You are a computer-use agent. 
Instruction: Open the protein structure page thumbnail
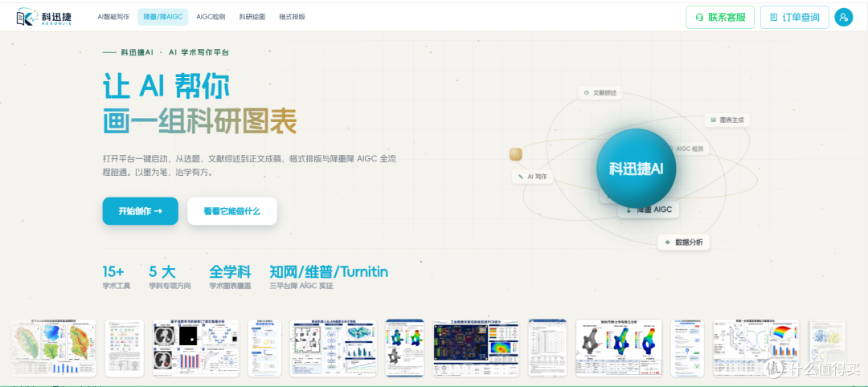[827, 348]
